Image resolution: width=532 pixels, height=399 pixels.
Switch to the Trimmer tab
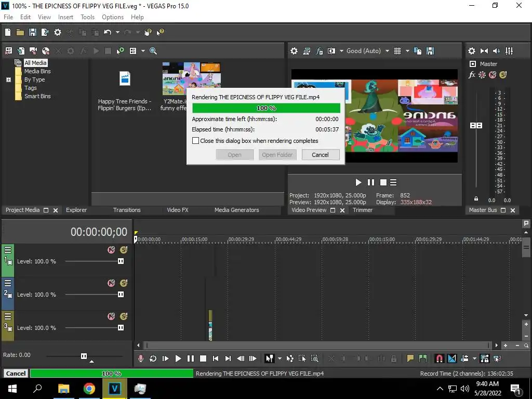(x=362, y=210)
